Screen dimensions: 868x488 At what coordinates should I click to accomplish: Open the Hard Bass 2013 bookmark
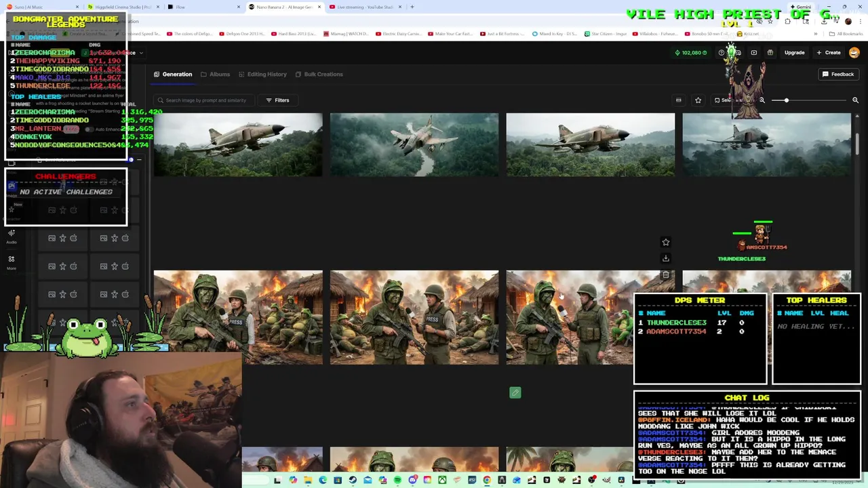tap(294, 33)
